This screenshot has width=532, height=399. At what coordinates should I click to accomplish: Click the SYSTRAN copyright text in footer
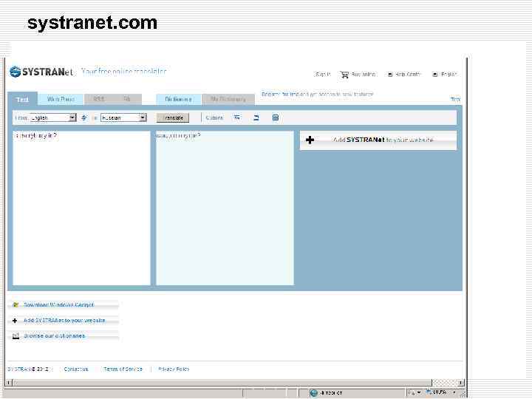coord(28,369)
